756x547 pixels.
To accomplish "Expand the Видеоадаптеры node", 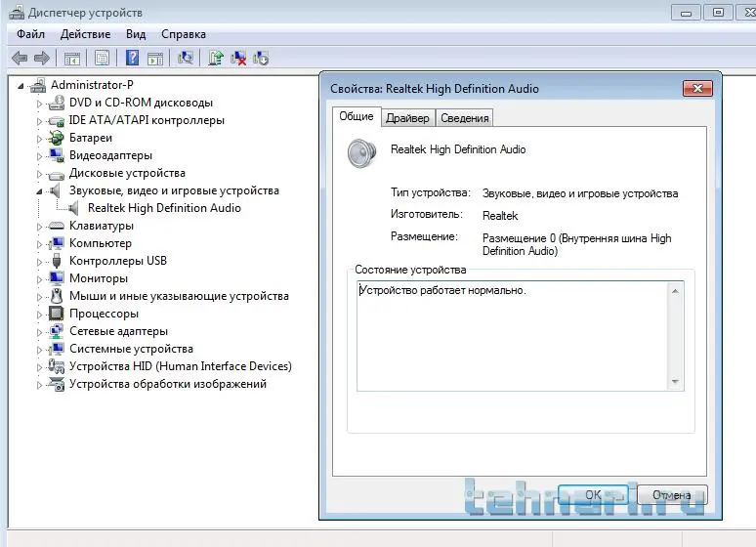I will point(39,156).
